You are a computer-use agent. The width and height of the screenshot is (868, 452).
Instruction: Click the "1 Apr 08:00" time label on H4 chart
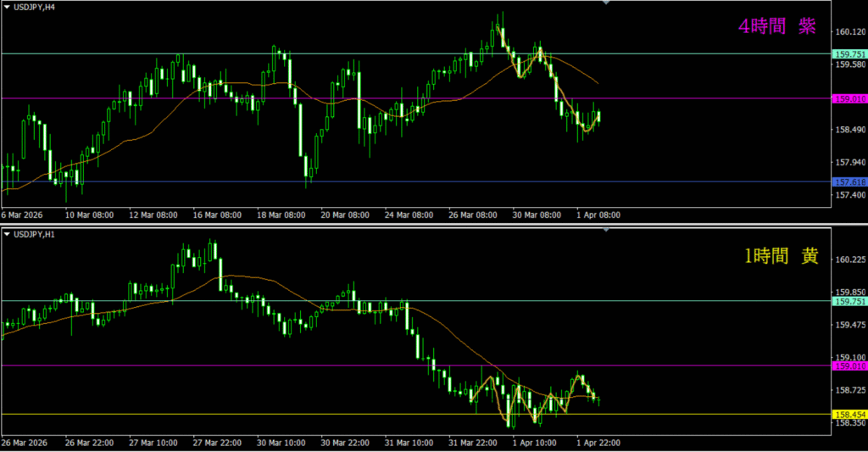tap(598, 215)
